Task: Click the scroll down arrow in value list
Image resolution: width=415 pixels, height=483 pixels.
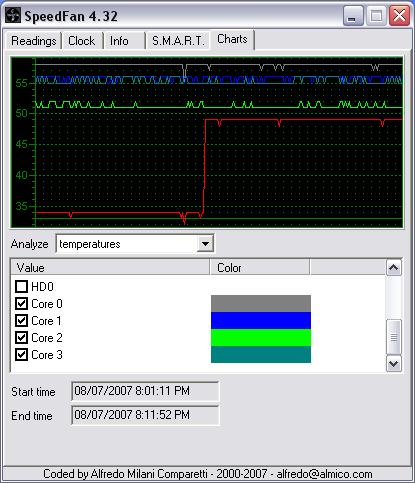Action: [394, 363]
